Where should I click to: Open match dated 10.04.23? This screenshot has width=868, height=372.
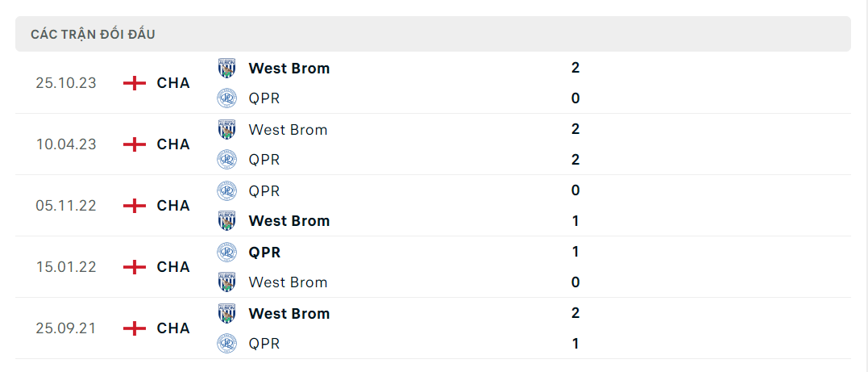[x=433, y=144]
